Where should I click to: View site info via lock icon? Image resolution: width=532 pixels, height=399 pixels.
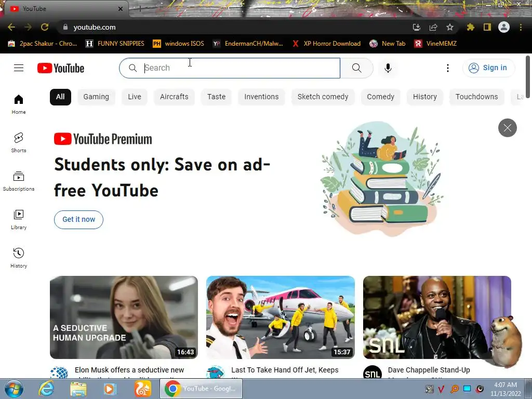coord(65,27)
